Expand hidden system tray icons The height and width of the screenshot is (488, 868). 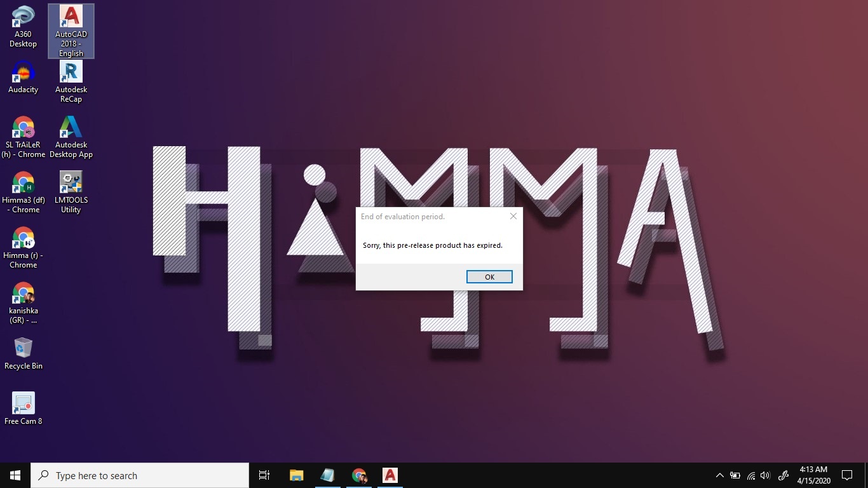tap(719, 475)
